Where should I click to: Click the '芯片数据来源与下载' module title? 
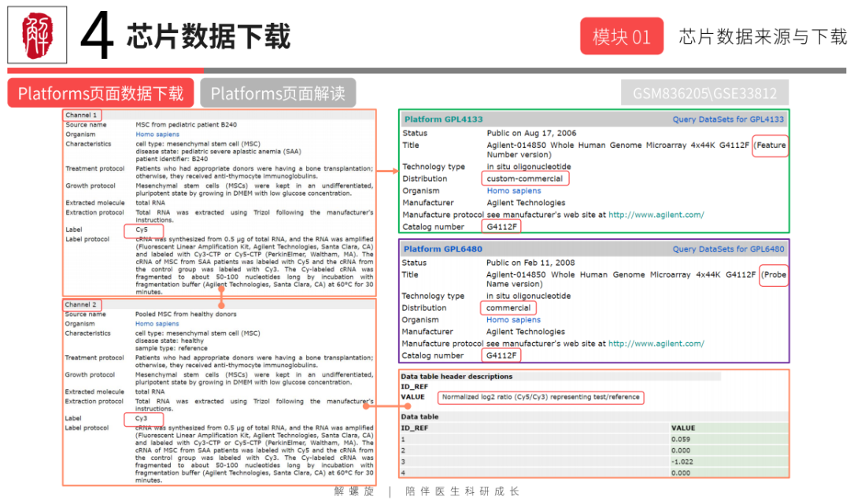tap(763, 36)
